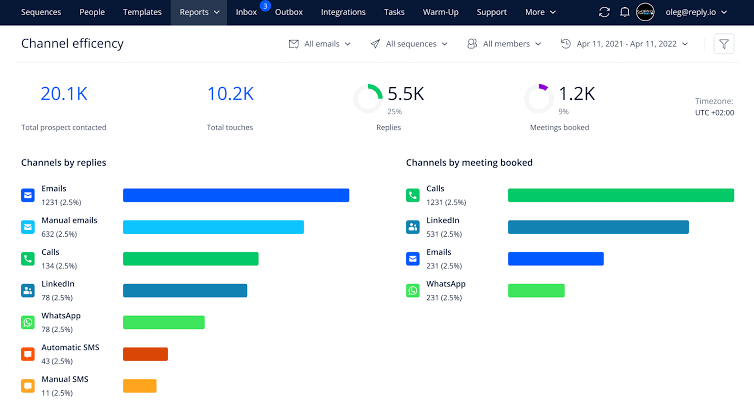Click the WhatsApp icon under Channels by replies
The image size is (754, 407).
pyautogui.click(x=28, y=322)
